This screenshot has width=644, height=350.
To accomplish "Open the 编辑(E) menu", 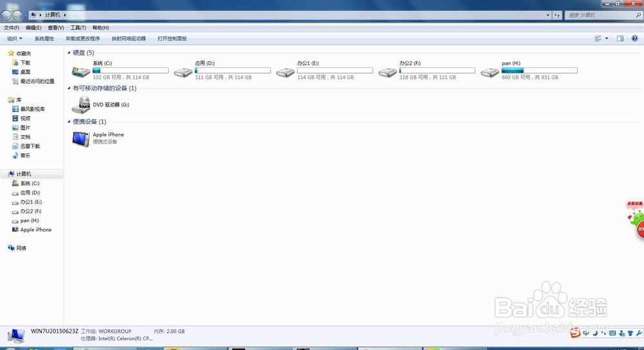I will pos(33,28).
